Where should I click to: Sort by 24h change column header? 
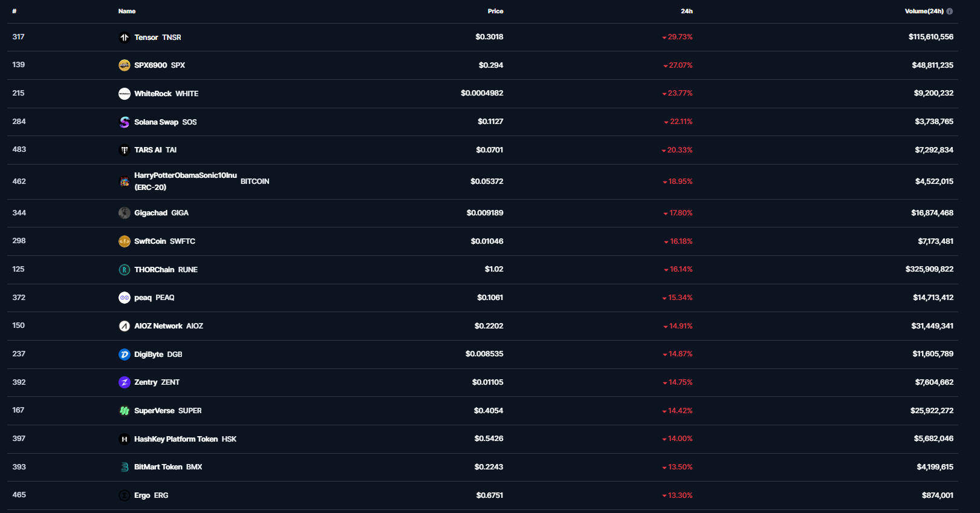click(687, 11)
